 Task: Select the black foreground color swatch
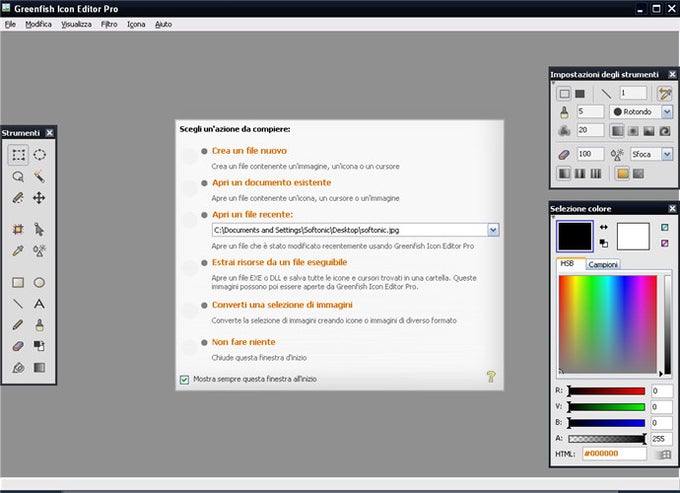click(575, 236)
